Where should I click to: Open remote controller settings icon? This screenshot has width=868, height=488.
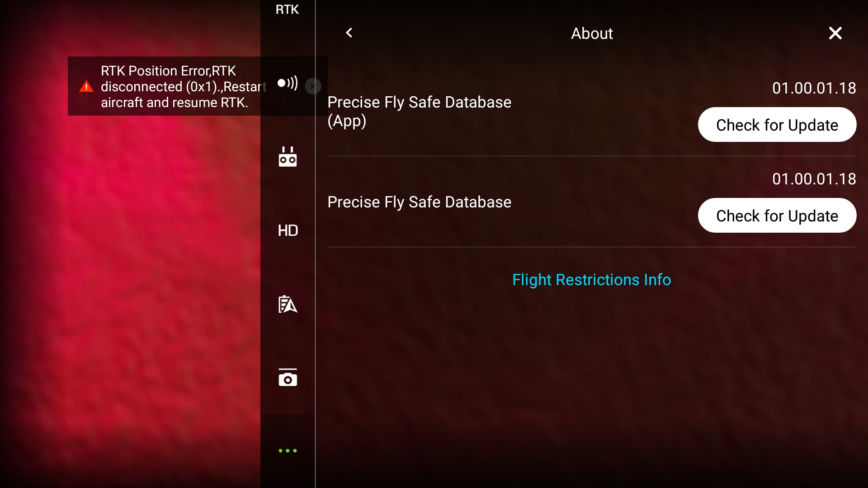click(x=288, y=157)
